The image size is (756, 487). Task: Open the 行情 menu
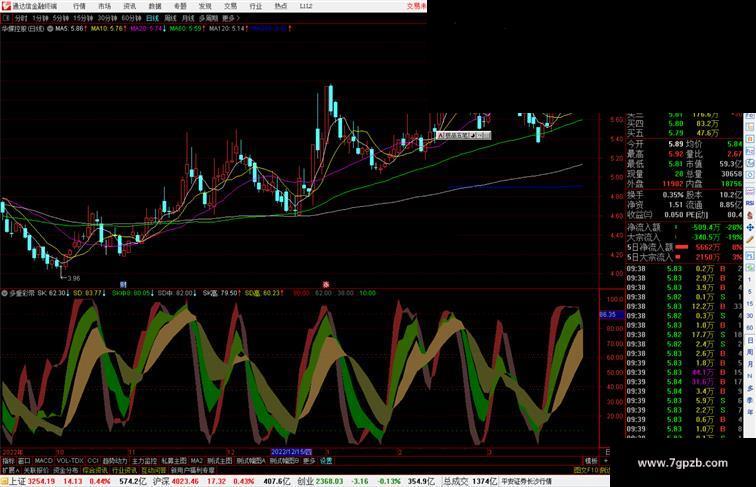click(x=79, y=6)
